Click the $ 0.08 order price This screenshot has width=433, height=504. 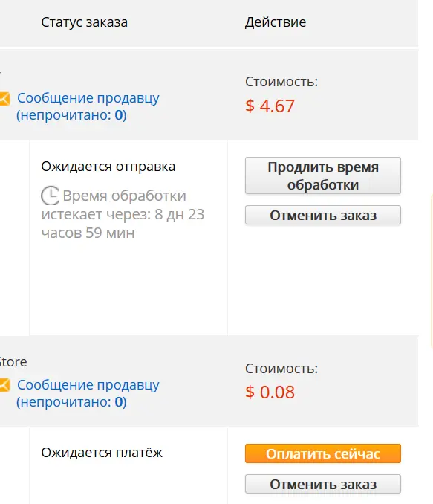(x=270, y=392)
